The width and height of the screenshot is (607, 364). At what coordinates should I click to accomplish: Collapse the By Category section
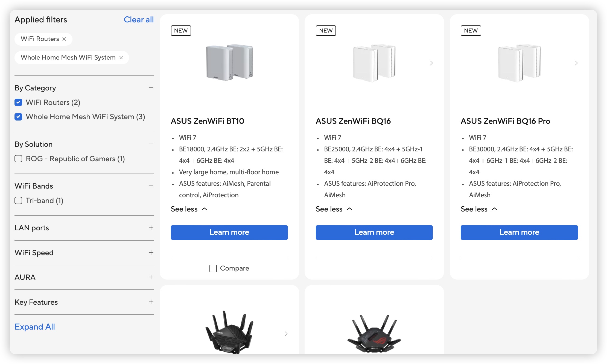pyautogui.click(x=151, y=88)
